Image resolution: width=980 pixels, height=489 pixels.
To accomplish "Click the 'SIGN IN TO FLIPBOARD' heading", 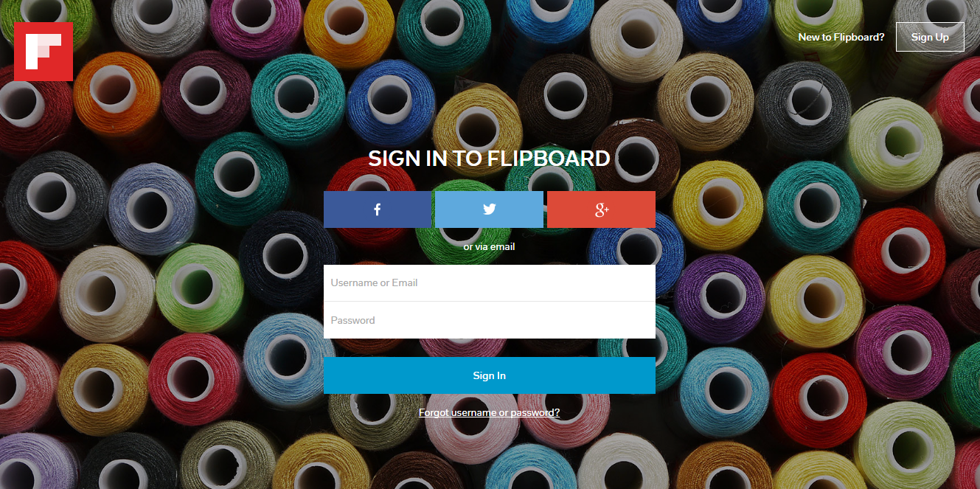I will 490,158.
